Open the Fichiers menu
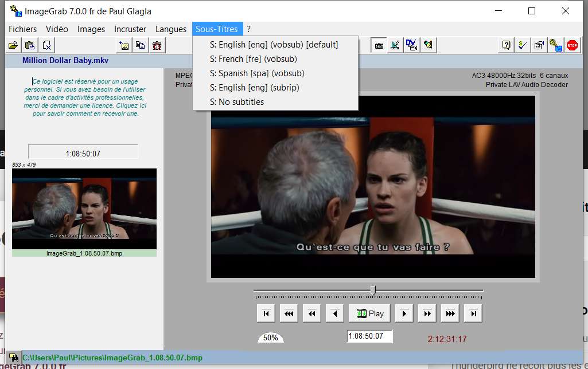 (x=23, y=29)
